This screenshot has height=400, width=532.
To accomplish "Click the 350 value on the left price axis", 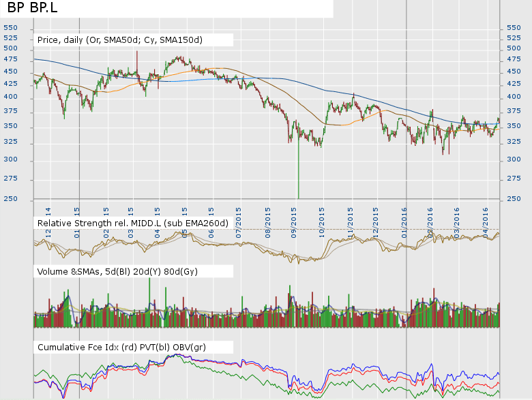I will [10, 126].
